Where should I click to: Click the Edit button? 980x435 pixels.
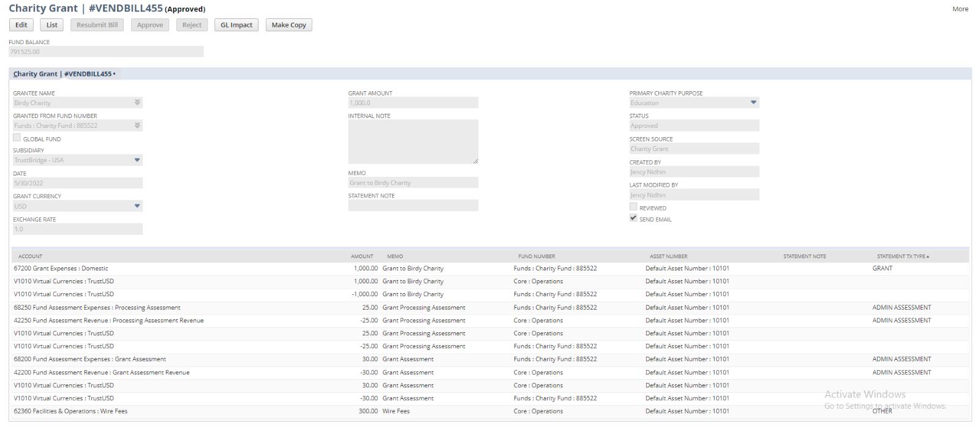(21, 25)
